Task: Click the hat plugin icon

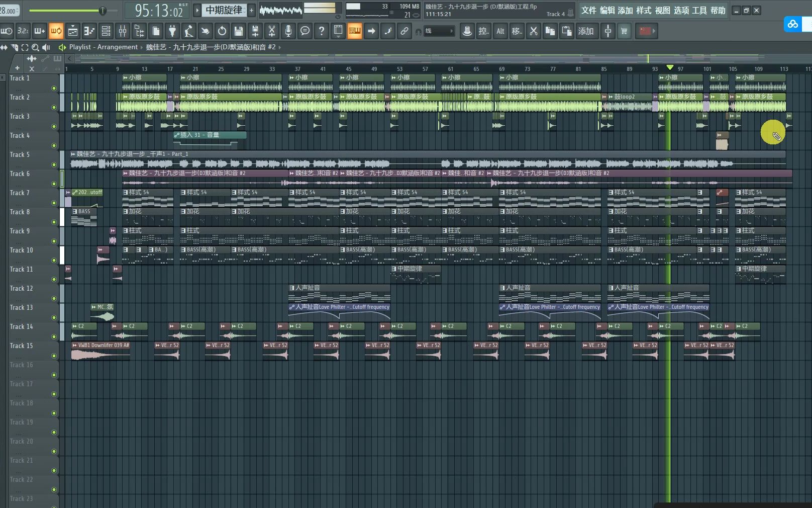Action: tap(467, 31)
